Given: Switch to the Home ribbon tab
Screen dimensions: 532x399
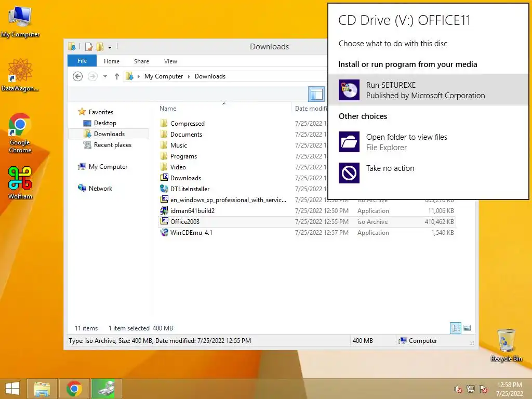Looking at the screenshot, I should point(112,61).
